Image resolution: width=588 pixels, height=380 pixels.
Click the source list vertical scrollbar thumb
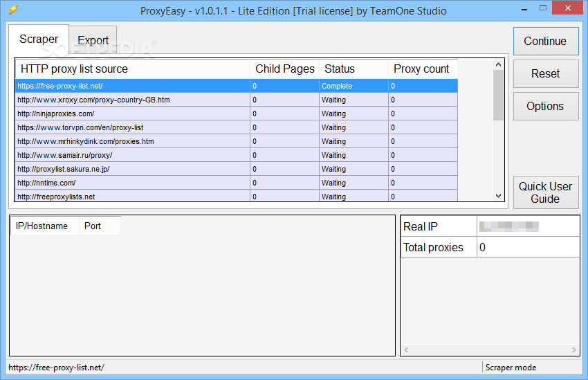coord(498,96)
